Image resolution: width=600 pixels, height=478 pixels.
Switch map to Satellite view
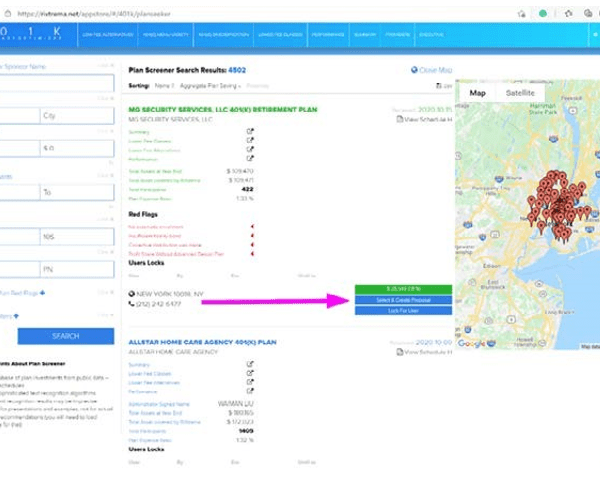[x=520, y=93]
